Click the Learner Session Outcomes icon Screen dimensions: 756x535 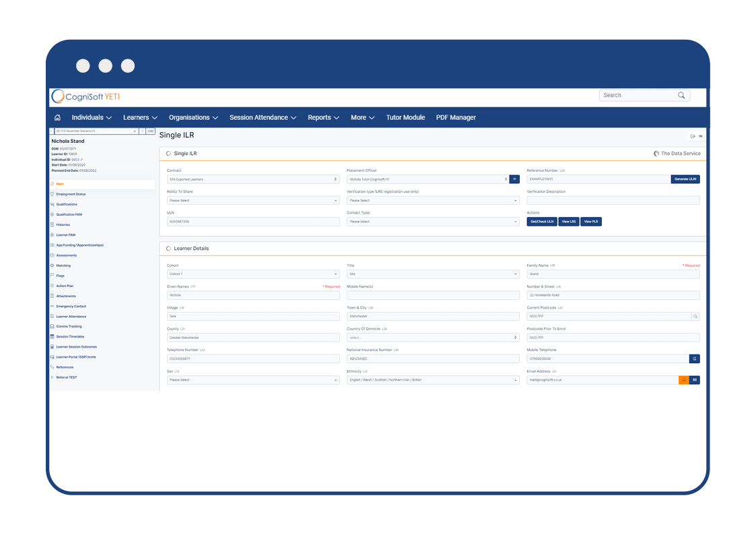tap(52, 347)
